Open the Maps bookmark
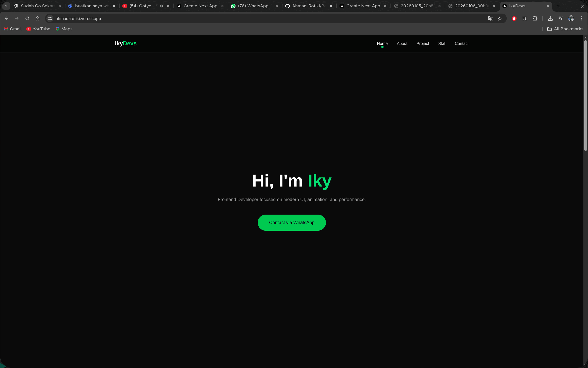Viewport: 588px width, 368px height. tap(64, 29)
